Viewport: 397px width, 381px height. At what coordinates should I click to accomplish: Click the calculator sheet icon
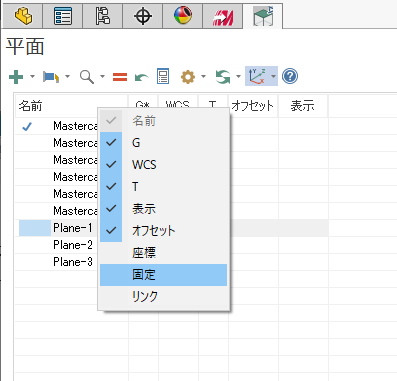pos(163,76)
